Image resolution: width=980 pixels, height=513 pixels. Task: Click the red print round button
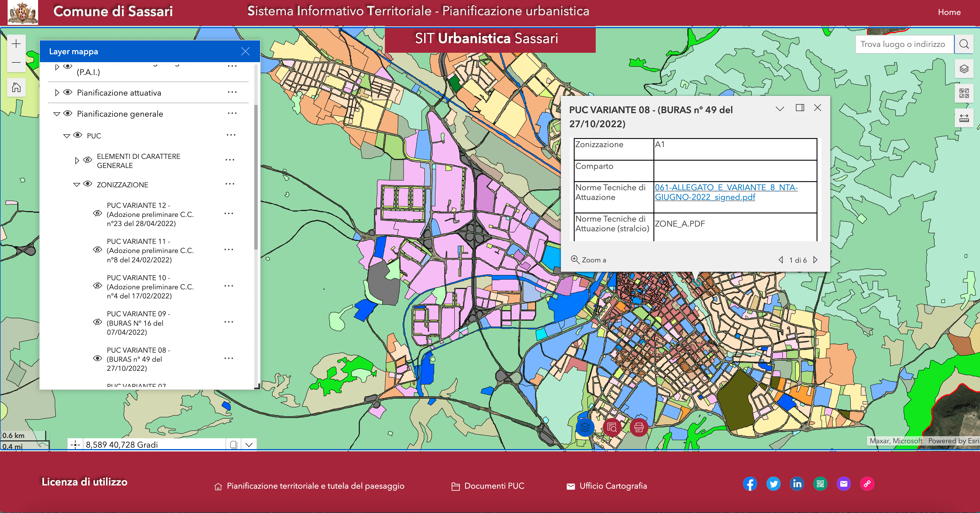639,427
